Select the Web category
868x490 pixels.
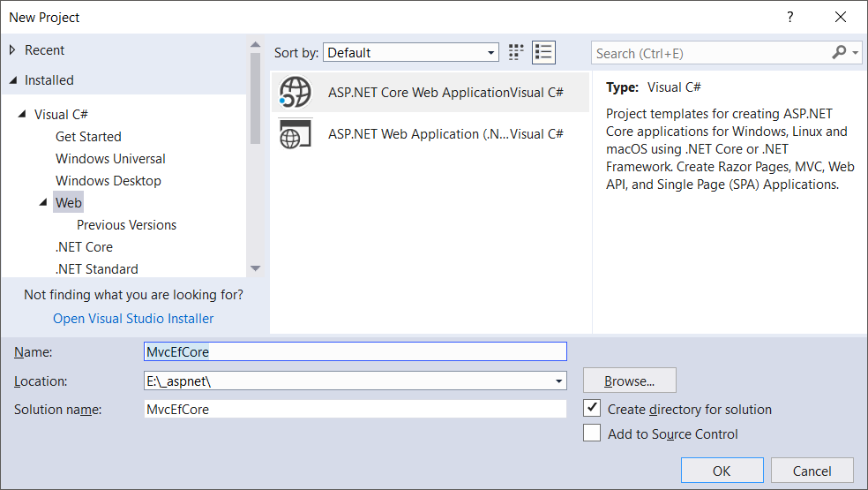(69, 203)
